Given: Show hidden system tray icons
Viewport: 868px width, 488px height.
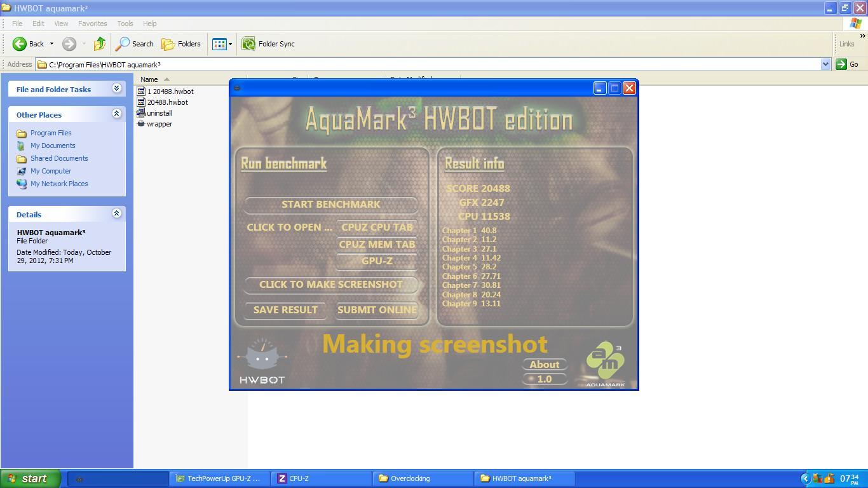Looking at the screenshot, I should 805,478.
